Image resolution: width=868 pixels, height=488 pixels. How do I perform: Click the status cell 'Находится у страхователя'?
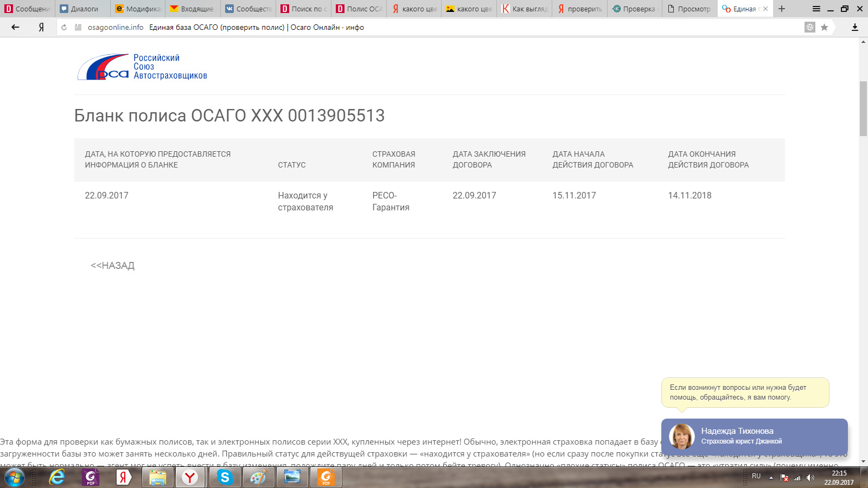click(x=305, y=201)
